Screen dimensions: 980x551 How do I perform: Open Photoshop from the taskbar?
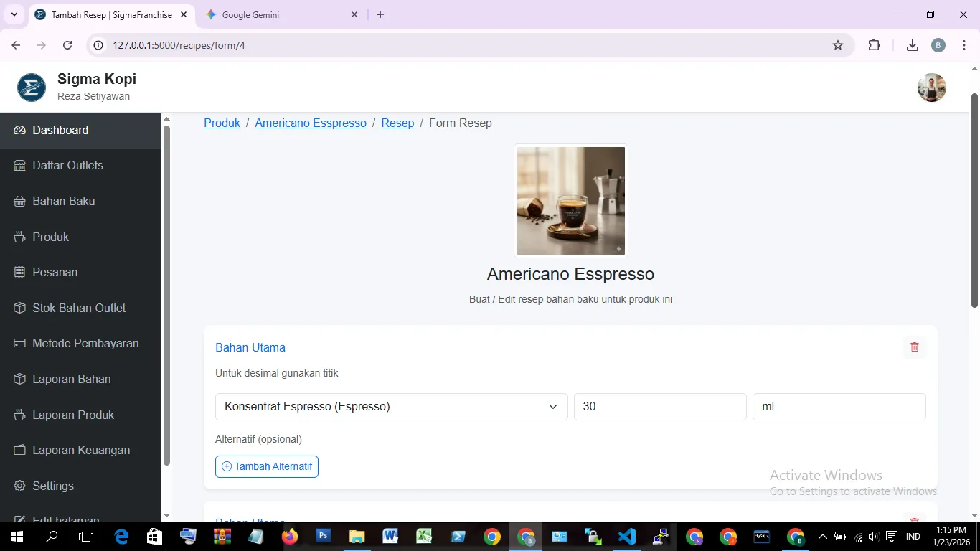[x=323, y=537]
